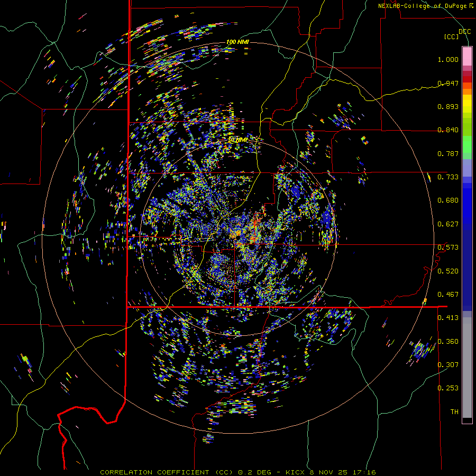Select the 0.467 scale value
This screenshot has height=476, width=476.
point(448,295)
